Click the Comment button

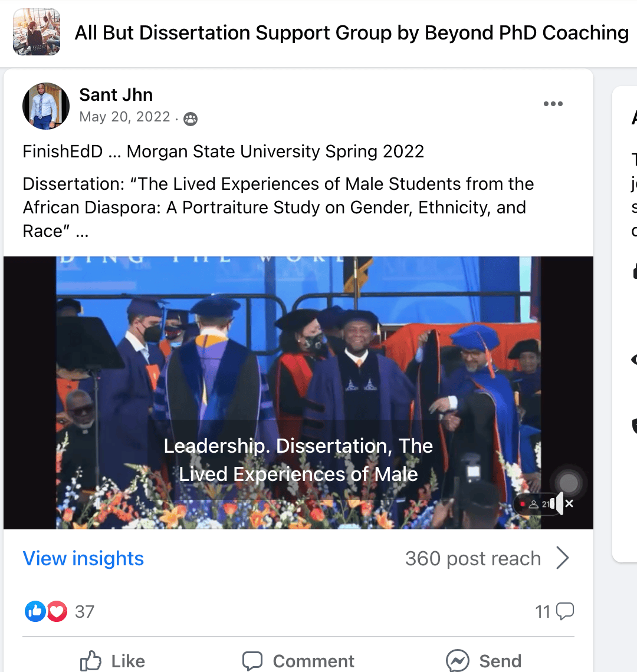coord(298,661)
